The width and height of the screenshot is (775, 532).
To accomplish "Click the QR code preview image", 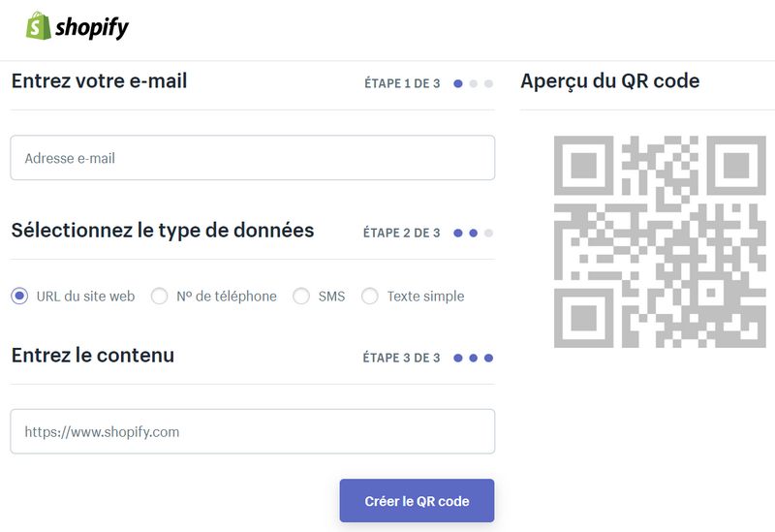I will tap(660, 241).
